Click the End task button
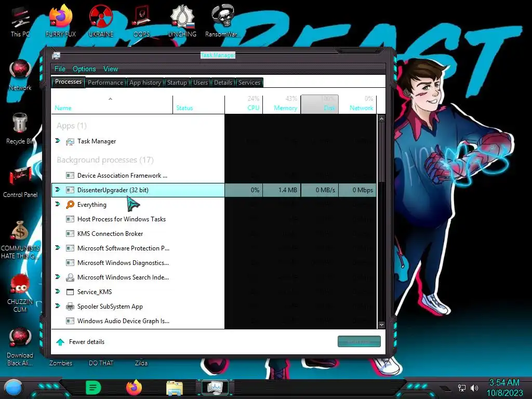The height and width of the screenshot is (399, 532). click(360, 341)
